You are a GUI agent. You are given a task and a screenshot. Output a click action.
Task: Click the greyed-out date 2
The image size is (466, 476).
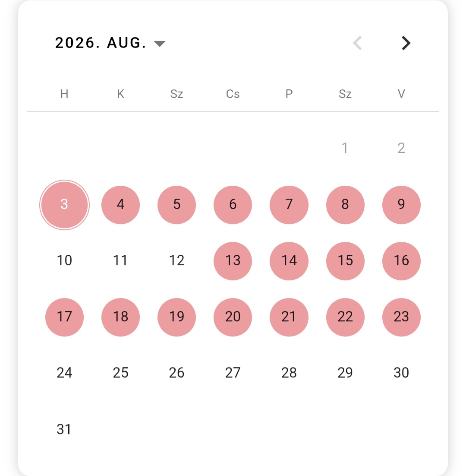(401, 149)
